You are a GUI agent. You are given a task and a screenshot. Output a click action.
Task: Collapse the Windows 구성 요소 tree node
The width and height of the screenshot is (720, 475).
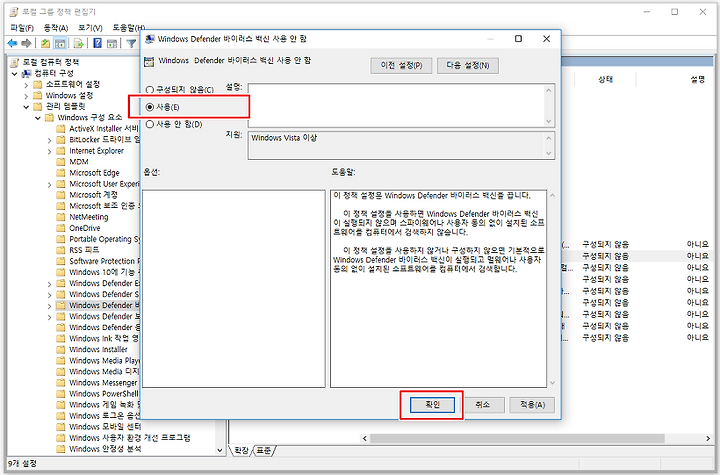click(38, 118)
